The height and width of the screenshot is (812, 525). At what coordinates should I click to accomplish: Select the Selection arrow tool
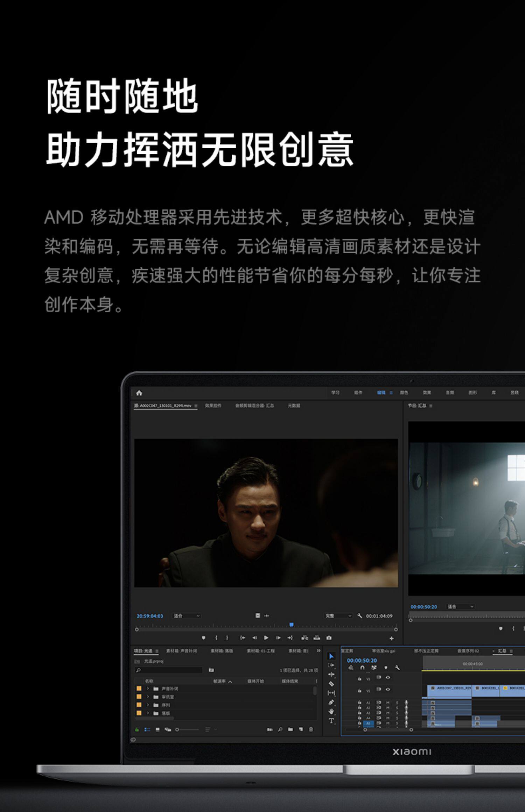[x=331, y=656]
